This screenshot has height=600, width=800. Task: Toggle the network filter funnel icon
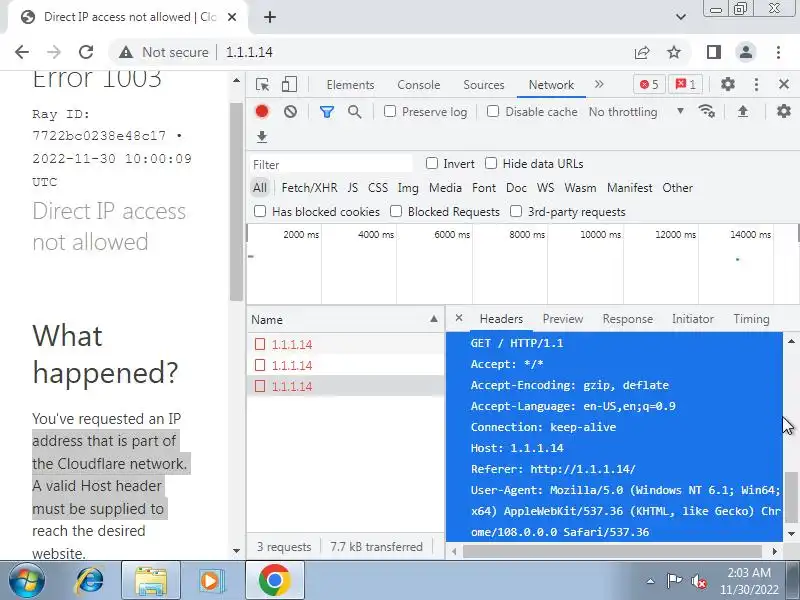tap(327, 112)
